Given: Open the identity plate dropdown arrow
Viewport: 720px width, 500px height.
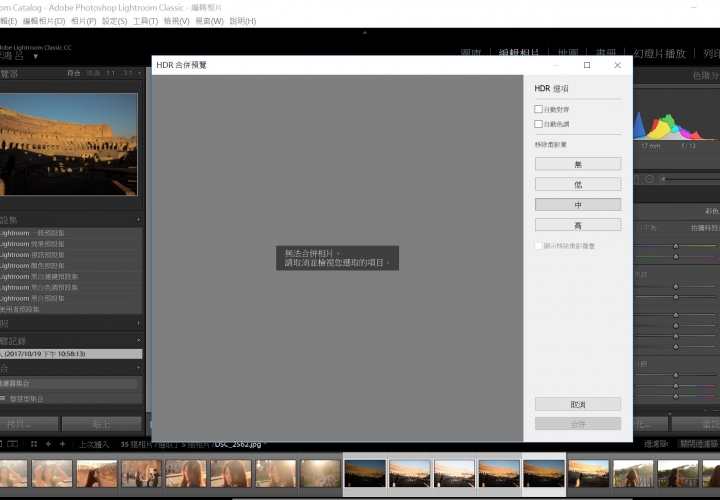Looking at the screenshot, I should pos(36,56).
